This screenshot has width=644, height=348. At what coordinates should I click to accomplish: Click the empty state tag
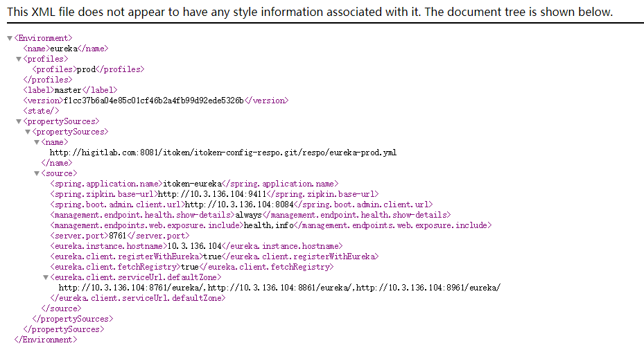point(41,111)
